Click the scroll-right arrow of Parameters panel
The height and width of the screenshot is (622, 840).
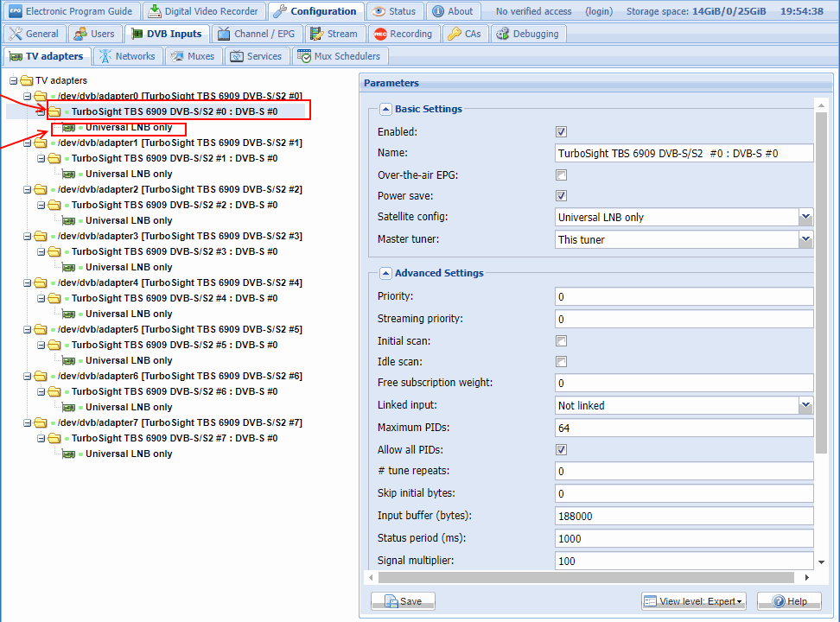pyautogui.click(x=807, y=578)
